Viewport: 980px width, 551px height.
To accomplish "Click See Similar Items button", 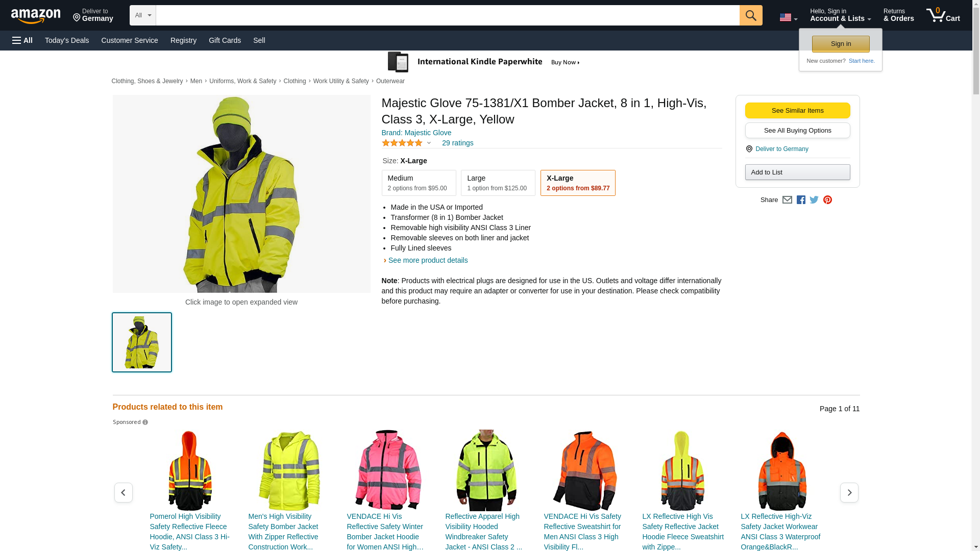I will tap(797, 111).
